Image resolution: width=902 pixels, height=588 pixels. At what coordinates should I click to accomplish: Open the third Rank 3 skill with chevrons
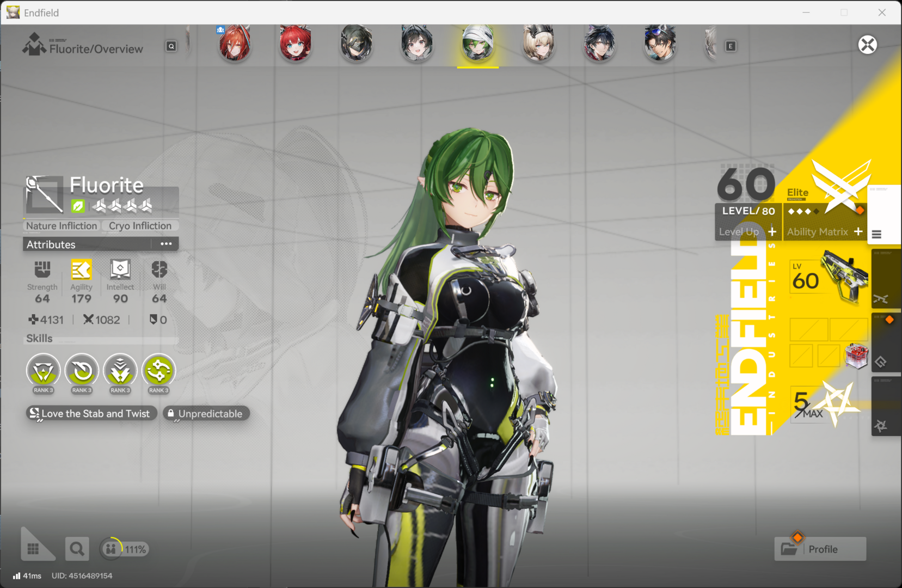(x=120, y=372)
